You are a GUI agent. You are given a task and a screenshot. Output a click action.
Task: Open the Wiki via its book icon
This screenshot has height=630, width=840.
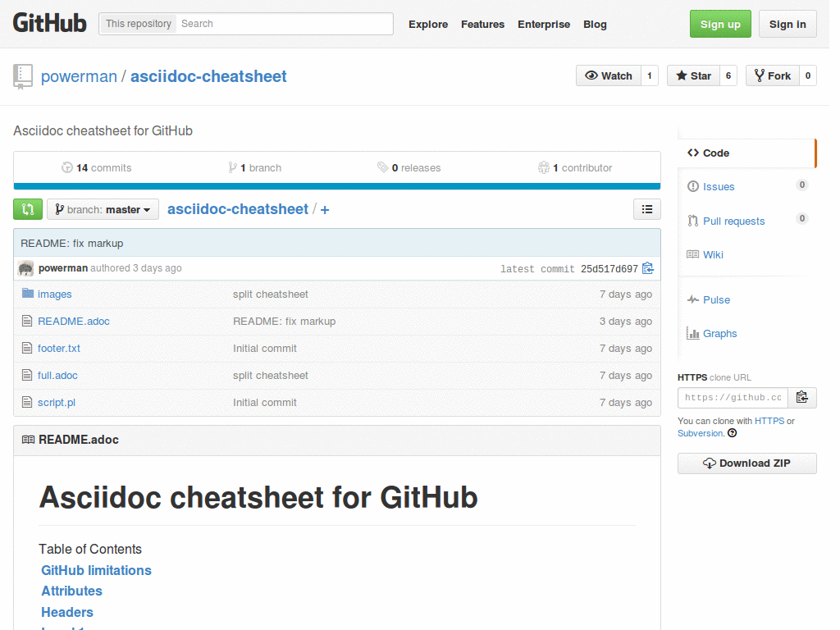tap(692, 254)
